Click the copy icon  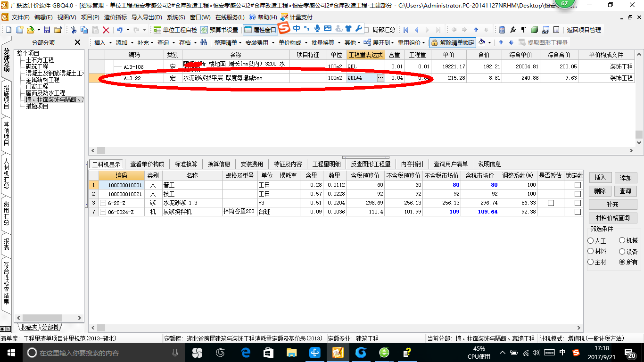(x=84, y=30)
